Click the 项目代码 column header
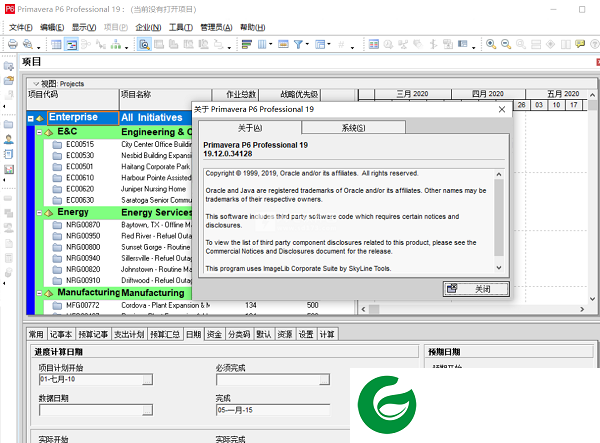This screenshot has width=600, height=443. tap(73, 99)
